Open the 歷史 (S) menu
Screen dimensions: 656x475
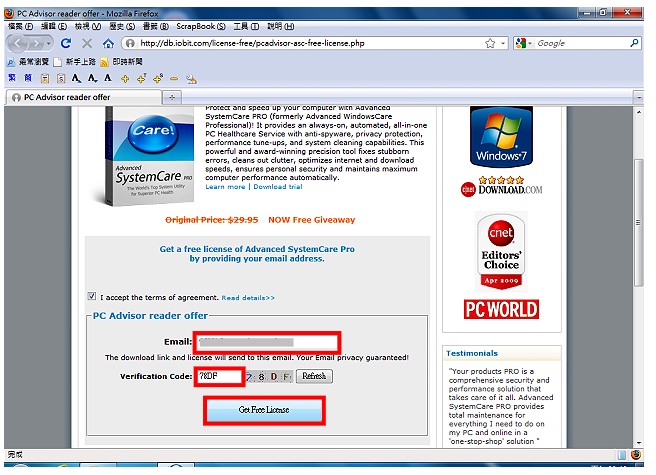pyautogui.click(x=122, y=26)
